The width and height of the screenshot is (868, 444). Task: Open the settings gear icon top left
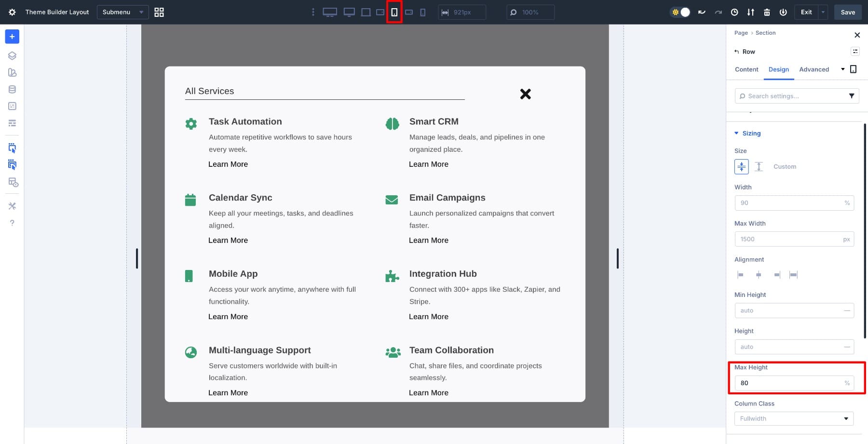pos(12,12)
